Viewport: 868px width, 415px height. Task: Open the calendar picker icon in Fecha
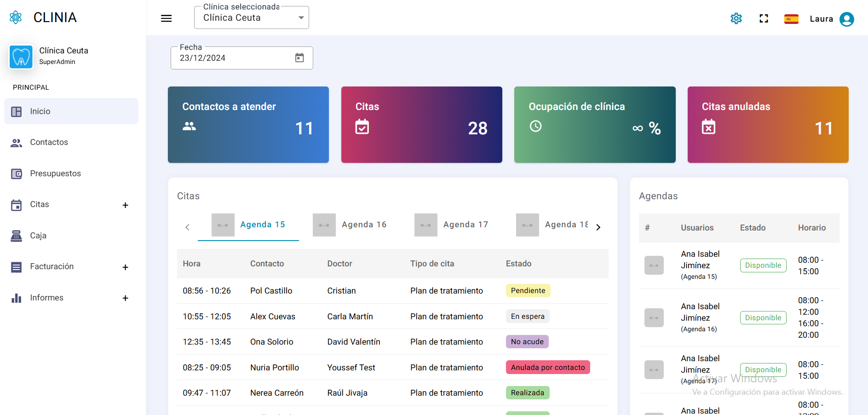pyautogui.click(x=299, y=58)
